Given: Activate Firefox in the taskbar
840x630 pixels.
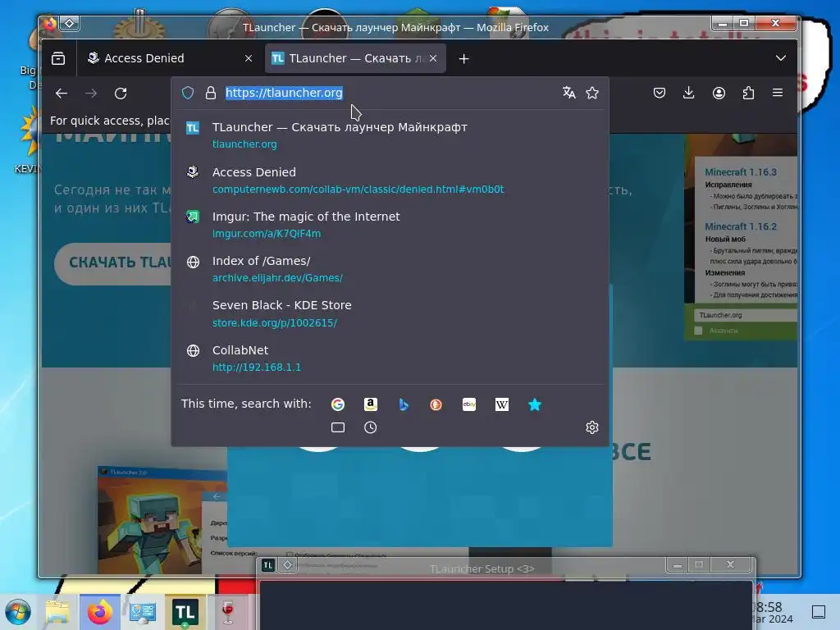Looking at the screenshot, I should (x=99, y=612).
